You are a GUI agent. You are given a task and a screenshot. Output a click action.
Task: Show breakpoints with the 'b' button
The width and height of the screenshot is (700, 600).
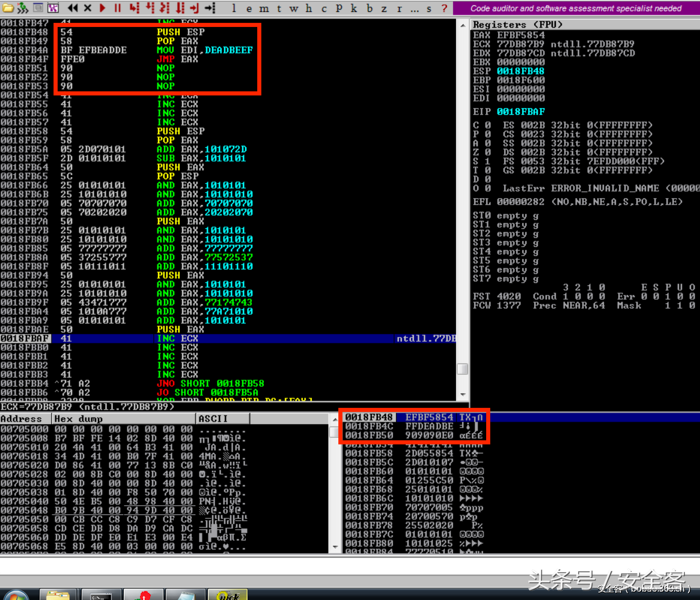370,8
